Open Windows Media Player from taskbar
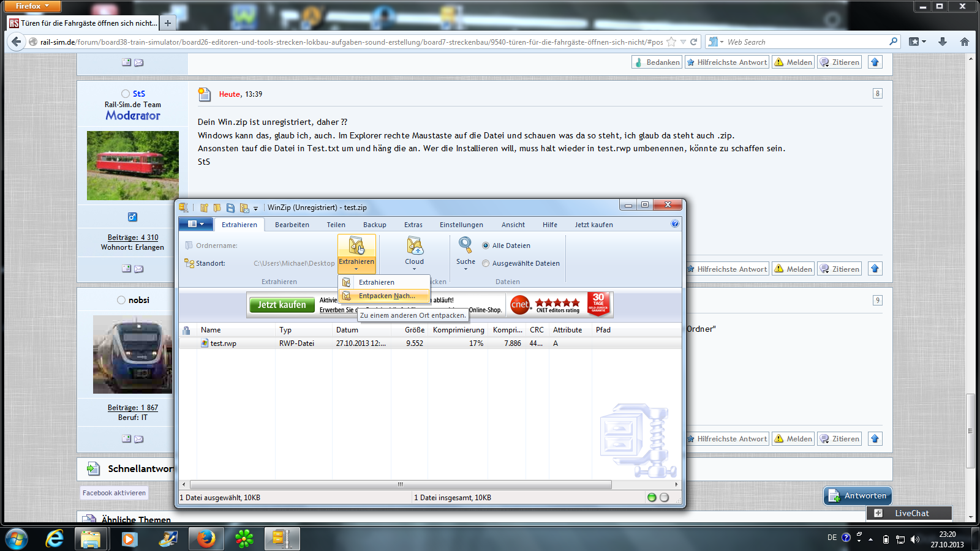Viewport: 980px width, 551px height. pos(129,539)
